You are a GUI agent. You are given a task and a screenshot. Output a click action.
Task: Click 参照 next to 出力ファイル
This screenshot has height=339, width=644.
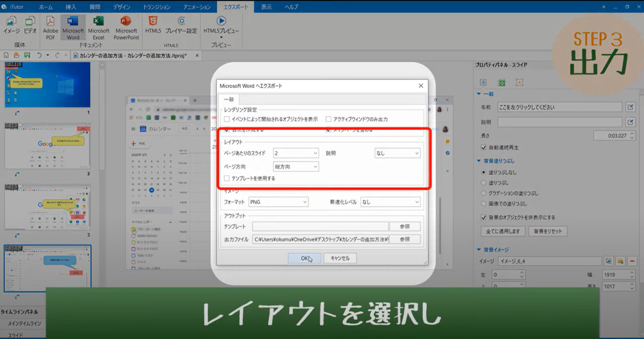[x=405, y=239]
